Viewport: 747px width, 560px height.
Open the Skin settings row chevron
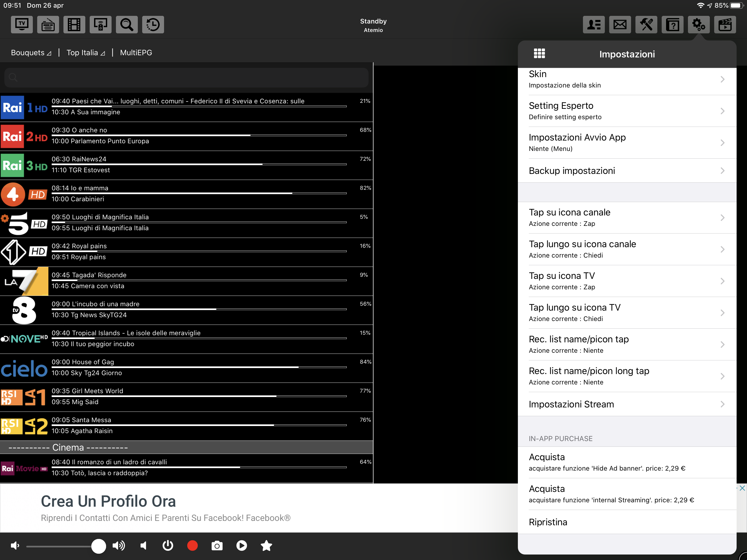pos(722,79)
